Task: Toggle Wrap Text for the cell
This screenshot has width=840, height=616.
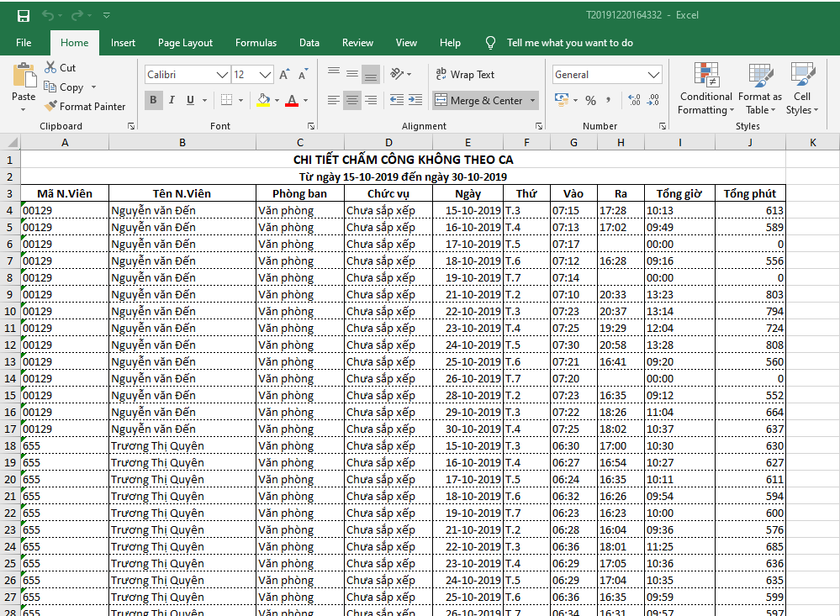Action: 465,75
